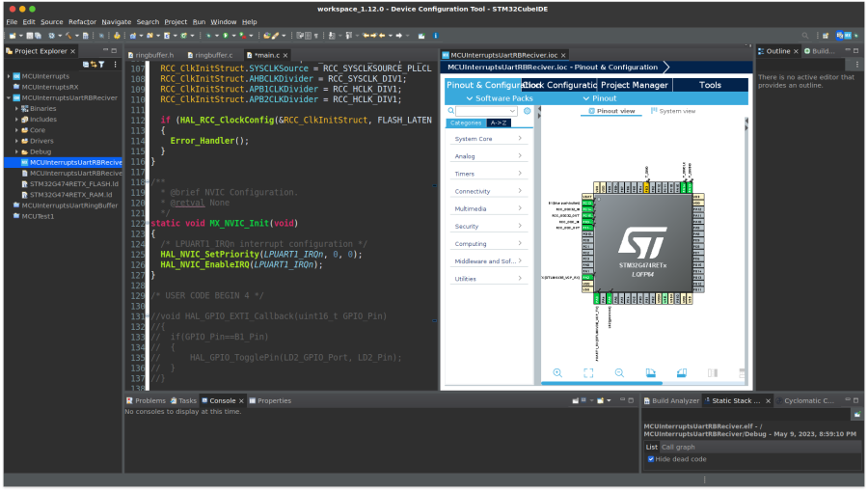Click the peripheral search combo box
Screen dimensions: 868x491
pyautogui.click(x=485, y=111)
